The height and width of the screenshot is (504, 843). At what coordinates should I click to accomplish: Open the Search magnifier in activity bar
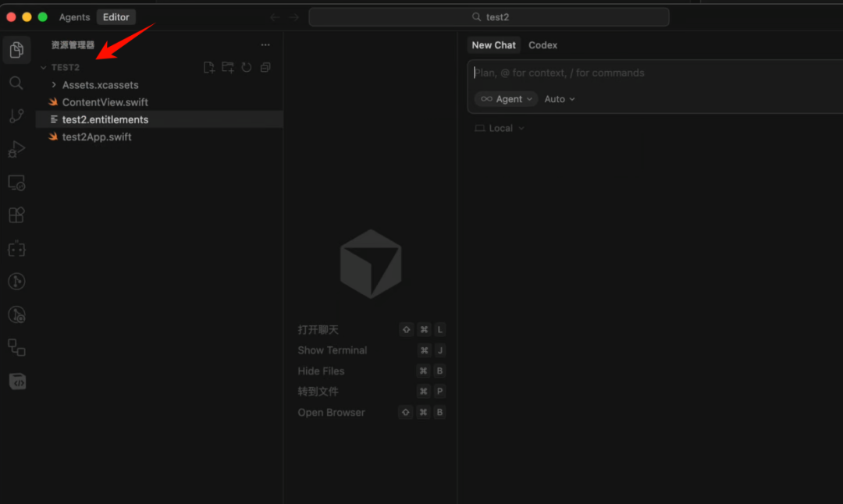[x=16, y=83]
